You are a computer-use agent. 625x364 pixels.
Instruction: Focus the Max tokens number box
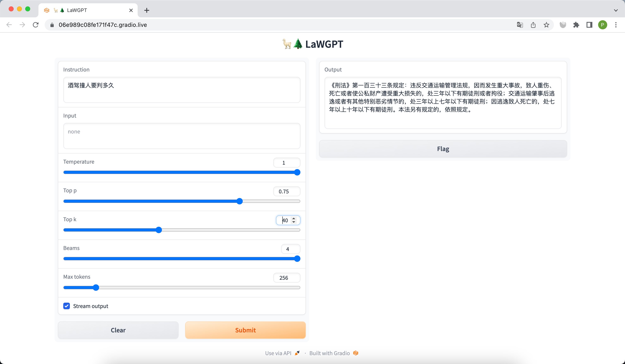286,278
